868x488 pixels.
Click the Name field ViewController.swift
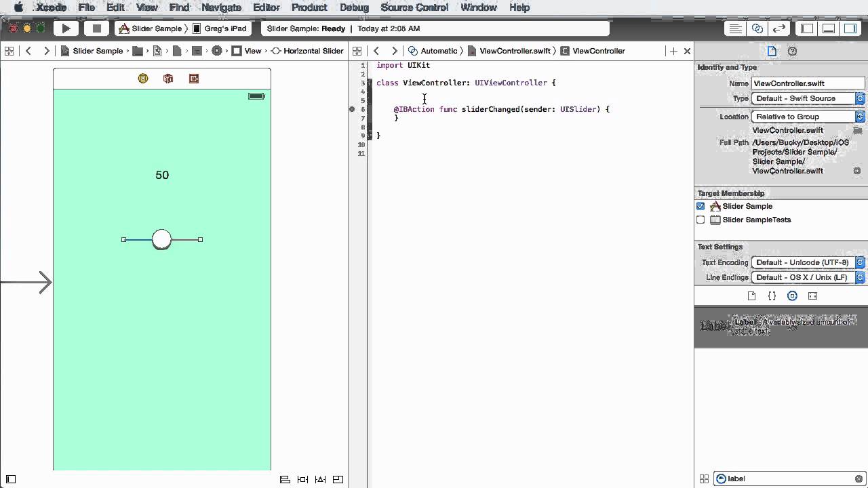808,83
